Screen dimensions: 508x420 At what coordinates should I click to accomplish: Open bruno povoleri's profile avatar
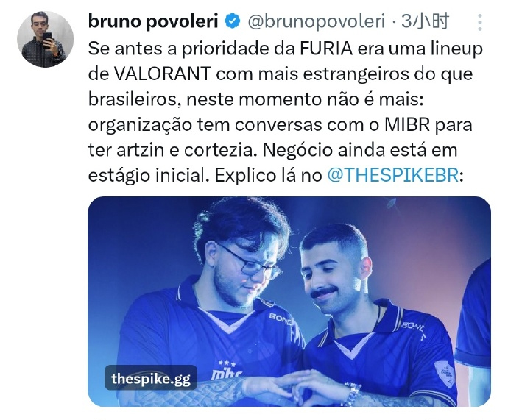click(45, 39)
